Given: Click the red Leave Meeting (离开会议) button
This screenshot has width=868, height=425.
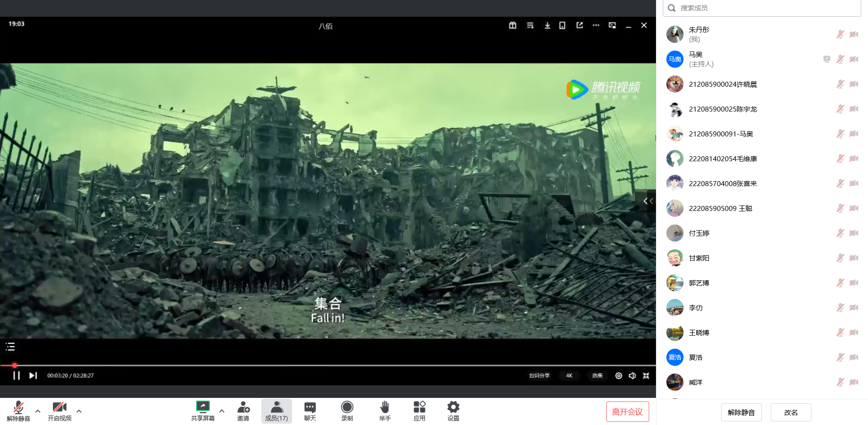Looking at the screenshot, I should 627,411.
